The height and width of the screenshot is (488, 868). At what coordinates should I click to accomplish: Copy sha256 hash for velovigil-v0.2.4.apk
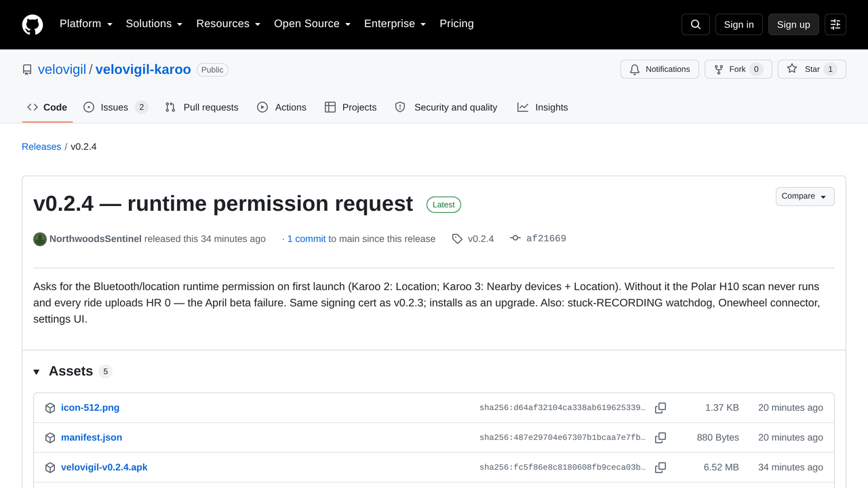coord(660,468)
